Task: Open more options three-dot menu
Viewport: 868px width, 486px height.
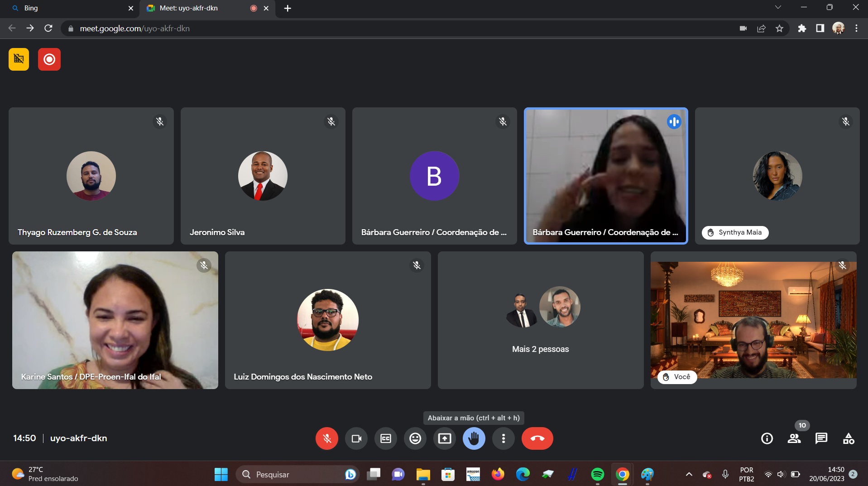Action: coord(503,438)
